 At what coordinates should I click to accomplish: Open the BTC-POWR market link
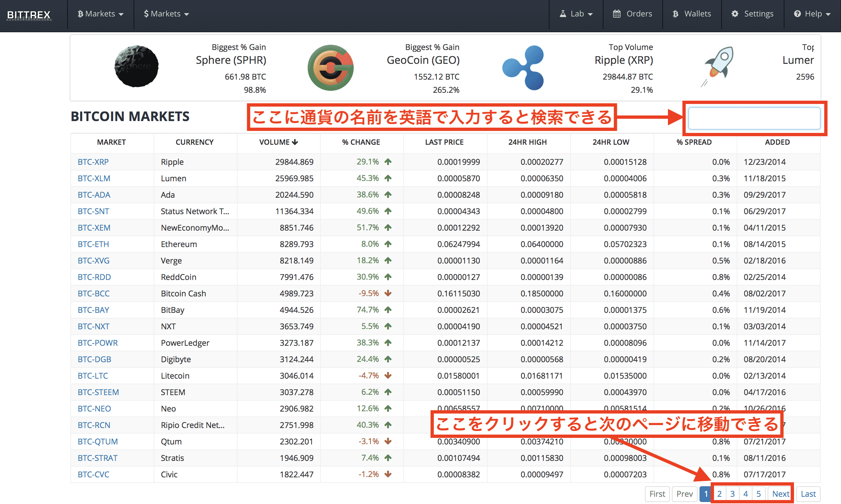click(98, 343)
